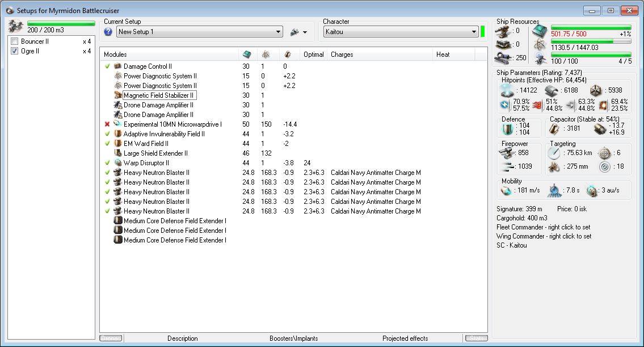Click the structure hitpoints icon showing 5938
Image resolution: width=644 pixels, height=347 pixels.
pyautogui.click(x=596, y=90)
